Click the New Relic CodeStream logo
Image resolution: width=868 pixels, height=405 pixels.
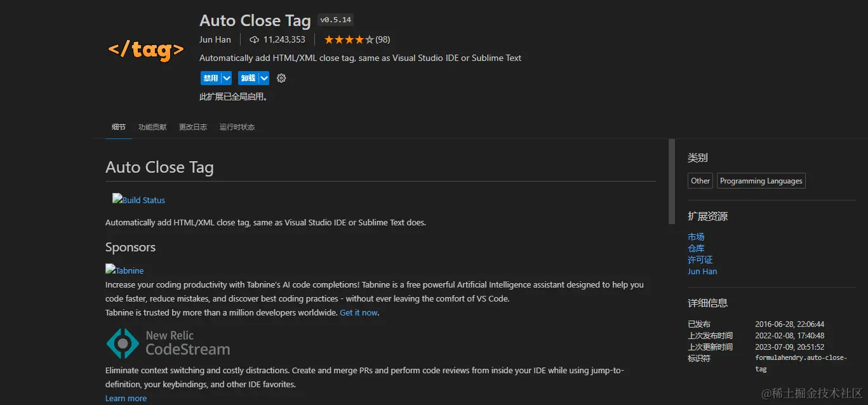pyautogui.click(x=168, y=343)
